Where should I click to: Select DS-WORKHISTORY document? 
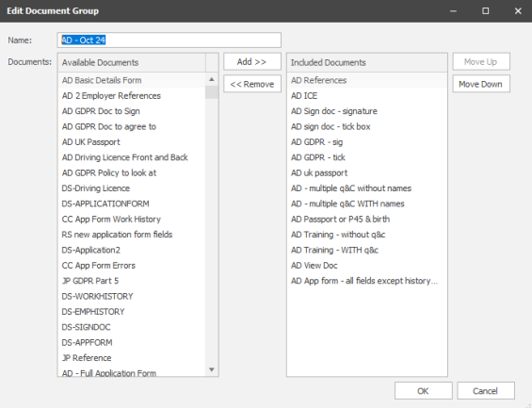[132, 296]
